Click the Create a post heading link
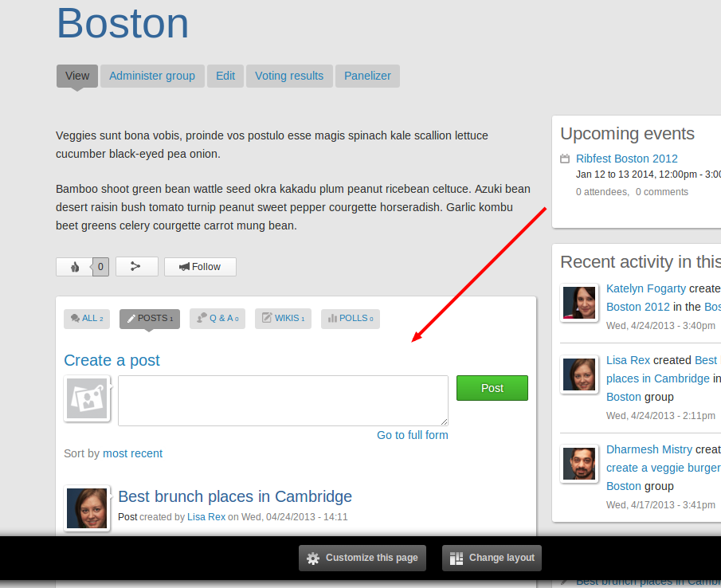This screenshot has height=588, width=721. coord(112,360)
